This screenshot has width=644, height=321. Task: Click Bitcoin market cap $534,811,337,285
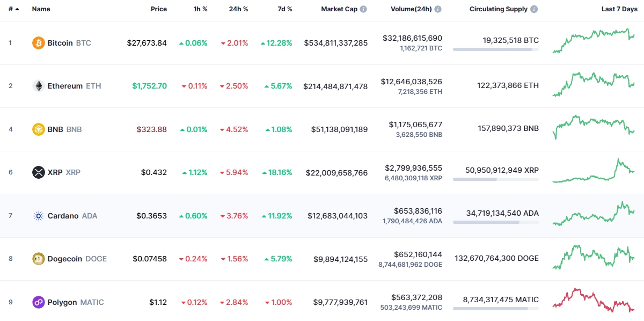pos(336,43)
